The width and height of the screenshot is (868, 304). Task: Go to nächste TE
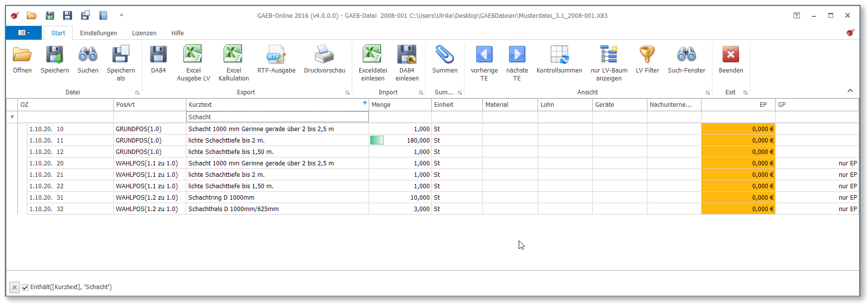(x=517, y=55)
